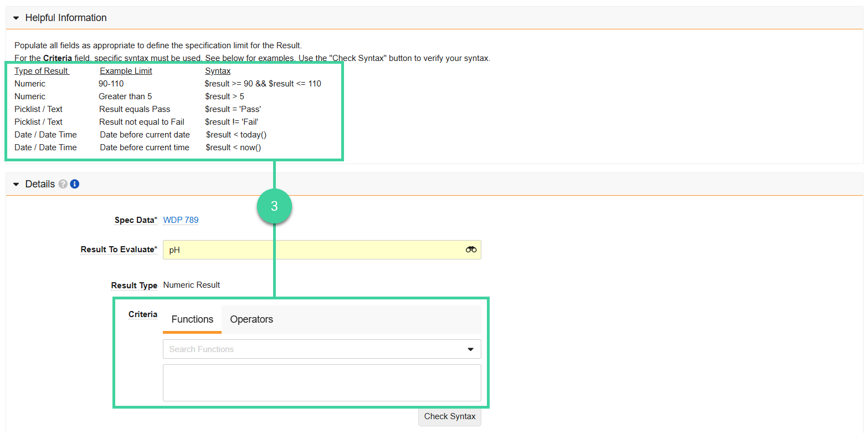Open the Search Functions dropdown arrow
Screen dimensions: 868x433
coord(470,349)
